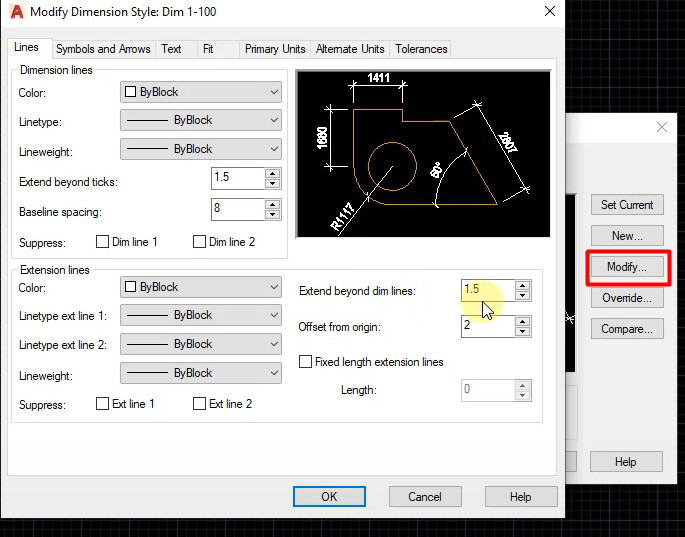The width and height of the screenshot is (685, 537).
Task: Click the dimension style preview image
Action: pyautogui.click(x=423, y=154)
